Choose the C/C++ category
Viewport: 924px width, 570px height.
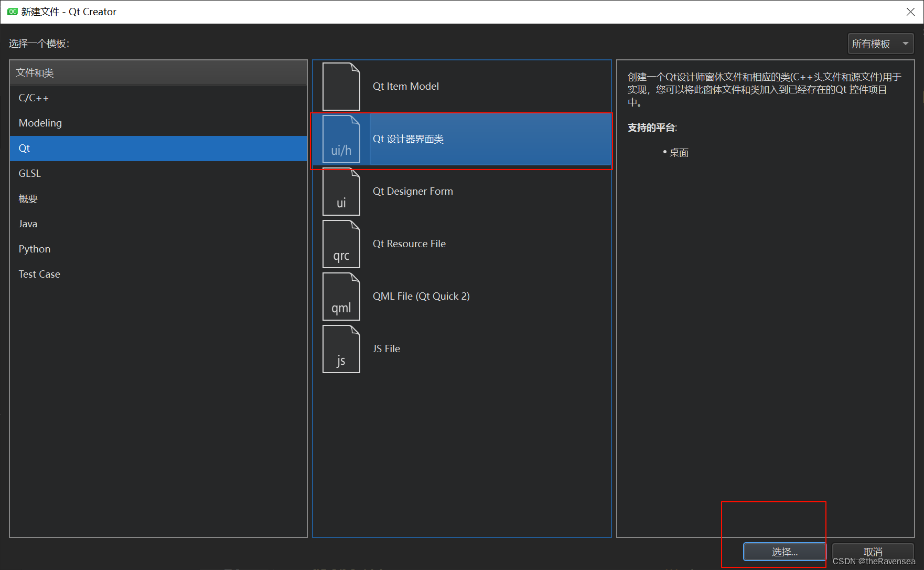[158, 98]
